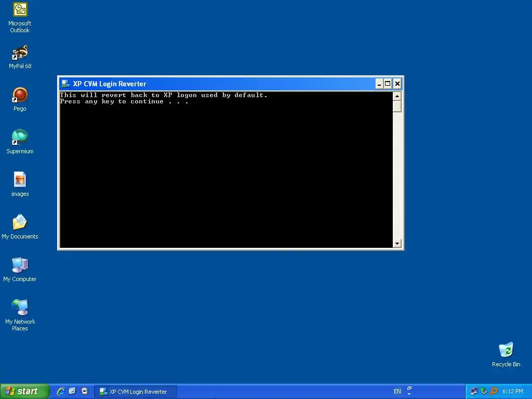Image resolution: width=532 pixels, height=399 pixels.
Task: Select the Pego desktop shortcut
Action: (20, 99)
